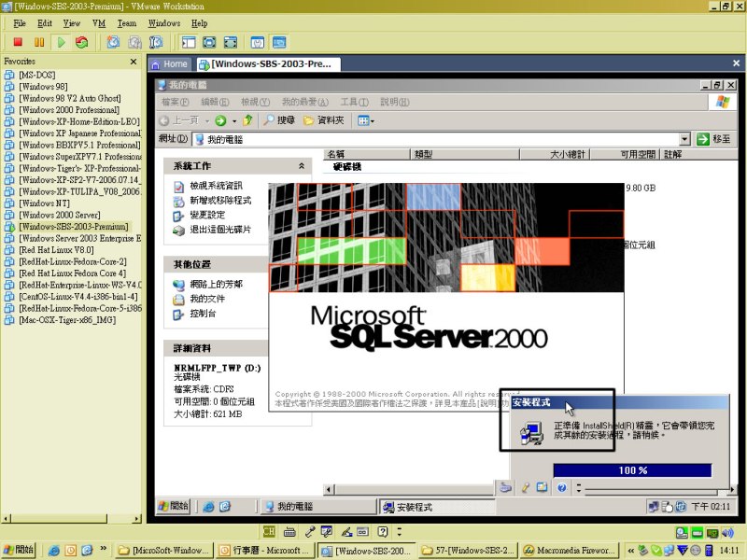Image resolution: width=747 pixels, height=560 pixels.
Task: Click the CH language bar icon
Action: [x=269, y=532]
